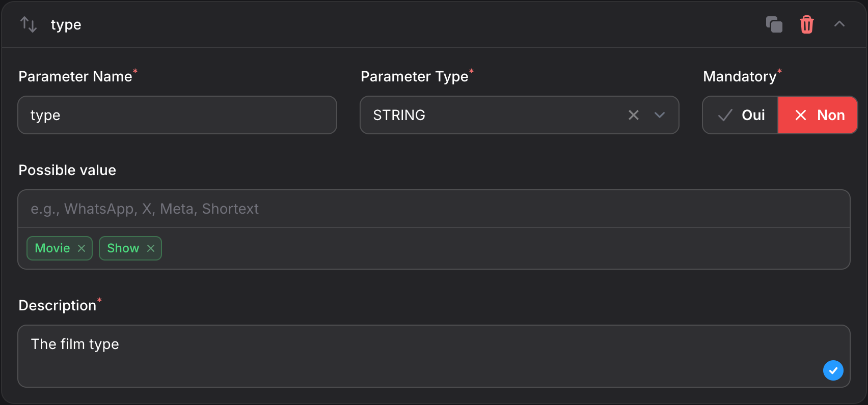
Task: Remove the Movie tag with its X
Action: click(x=82, y=248)
